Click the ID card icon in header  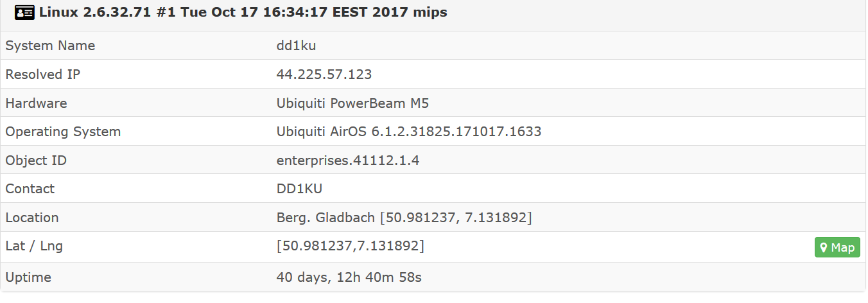[24, 12]
